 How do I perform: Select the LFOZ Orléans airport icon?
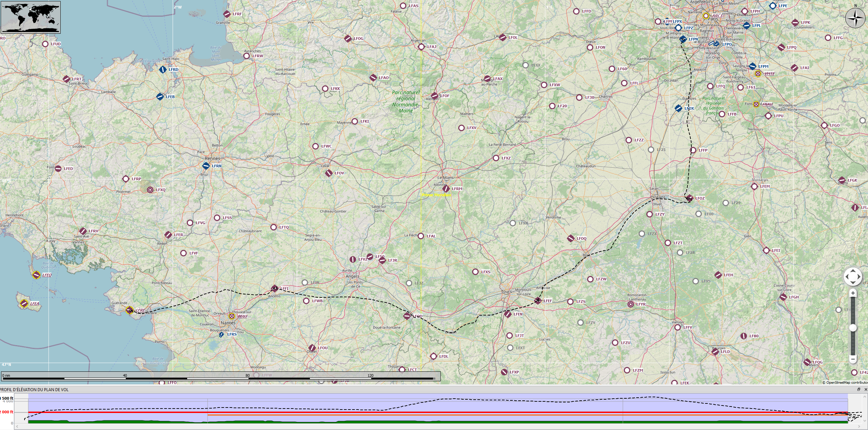tap(689, 198)
